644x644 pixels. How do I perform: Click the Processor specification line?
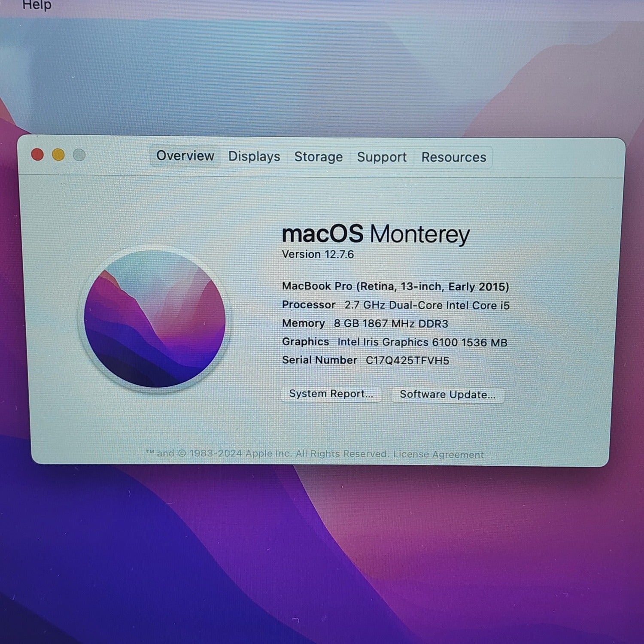pos(395,305)
